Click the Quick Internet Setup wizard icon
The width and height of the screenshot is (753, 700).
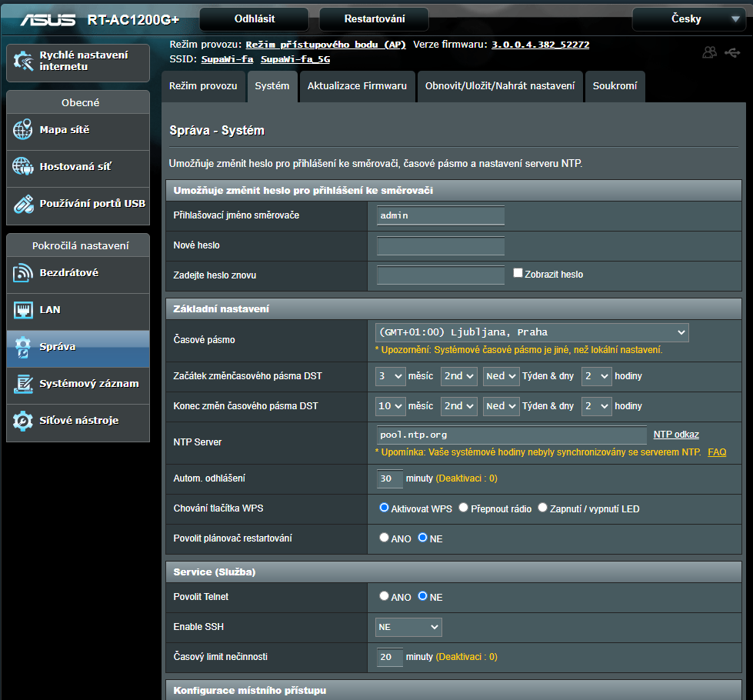[x=24, y=62]
